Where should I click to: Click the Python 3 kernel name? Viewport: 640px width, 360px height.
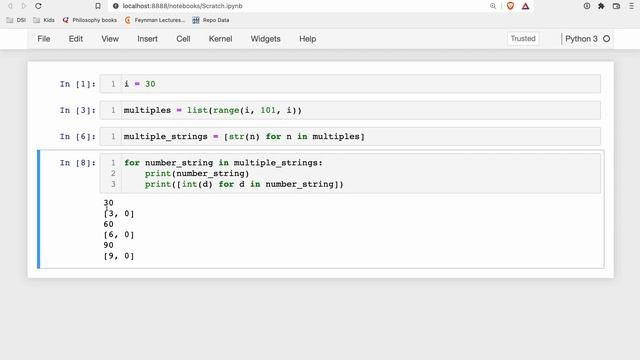point(581,39)
